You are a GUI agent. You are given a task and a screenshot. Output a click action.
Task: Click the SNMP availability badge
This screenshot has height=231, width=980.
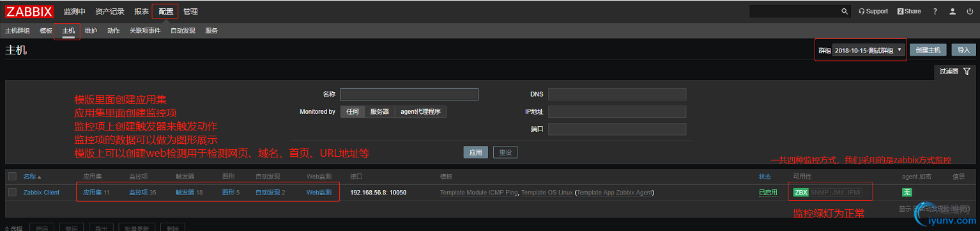pos(819,192)
